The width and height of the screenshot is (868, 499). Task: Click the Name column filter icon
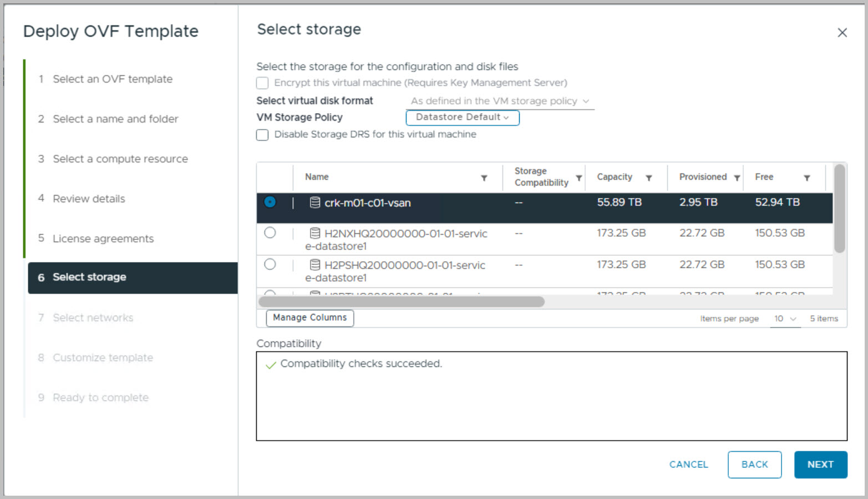pyautogui.click(x=484, y=178)
